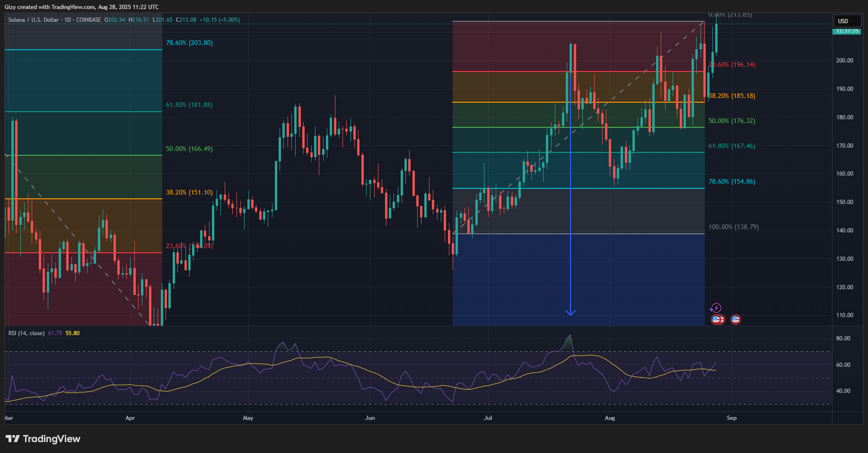
Task: Select the Solana / U.S. Dollar symbol title
Action: tap(34, 20)
